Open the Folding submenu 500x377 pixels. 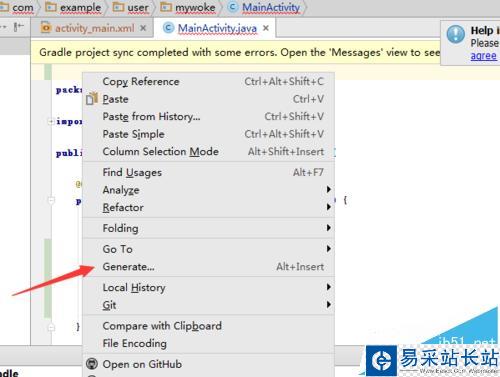(x=208, y=228)
